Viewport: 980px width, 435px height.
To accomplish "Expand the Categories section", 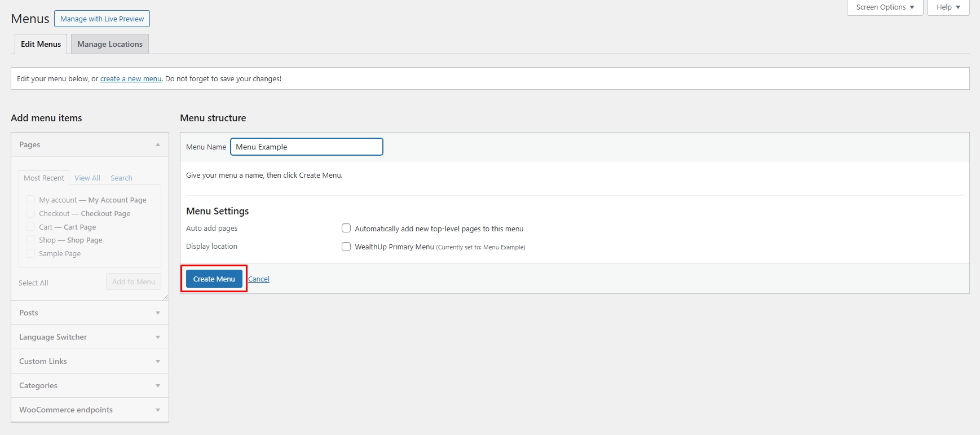I will point(158,386).
